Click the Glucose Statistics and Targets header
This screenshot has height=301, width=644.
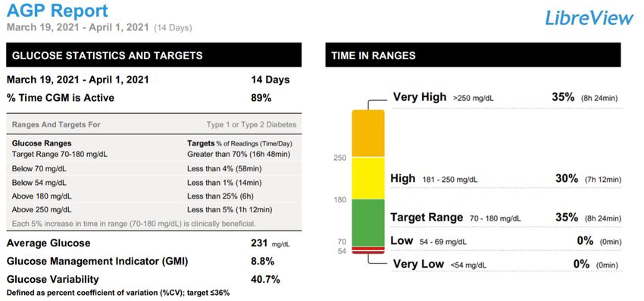coord(154,55)
